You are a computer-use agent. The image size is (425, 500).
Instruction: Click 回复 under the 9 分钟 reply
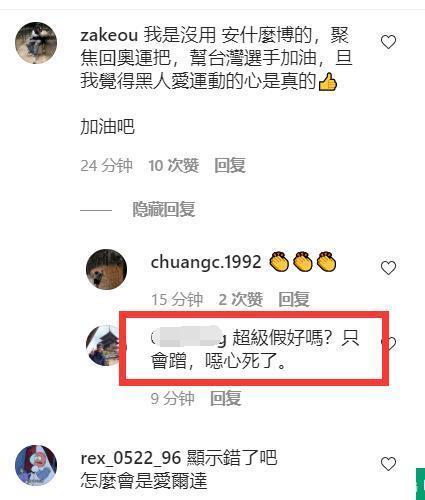(226, 398)
